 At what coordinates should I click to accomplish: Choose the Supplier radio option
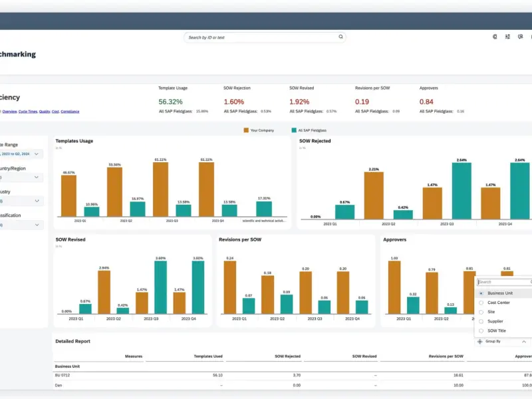click(481, 321)
